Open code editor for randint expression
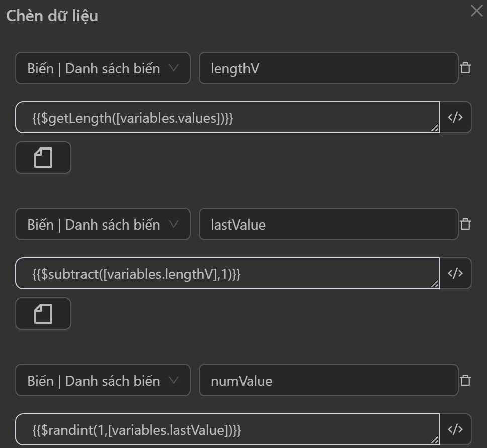Screen dimensions: 487x448 pyautogui.click(x=455, y=429)
